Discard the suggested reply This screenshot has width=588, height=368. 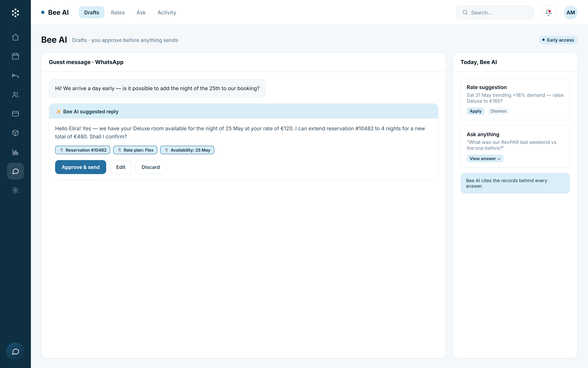151,167
